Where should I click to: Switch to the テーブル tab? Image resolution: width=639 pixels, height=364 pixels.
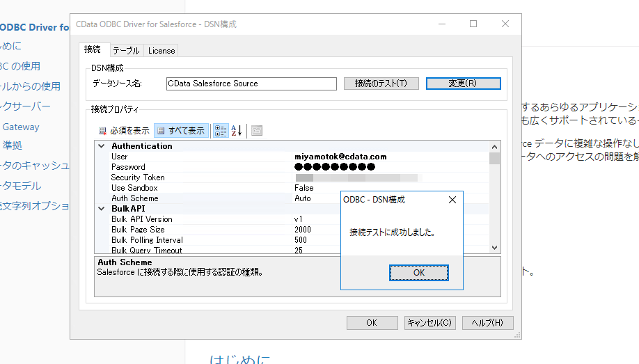point(126,51)
